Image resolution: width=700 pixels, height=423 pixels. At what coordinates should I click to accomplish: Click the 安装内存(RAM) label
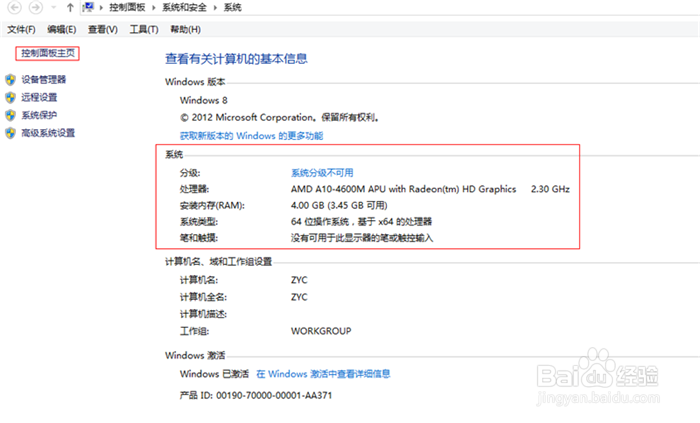(x=212, y=206)
